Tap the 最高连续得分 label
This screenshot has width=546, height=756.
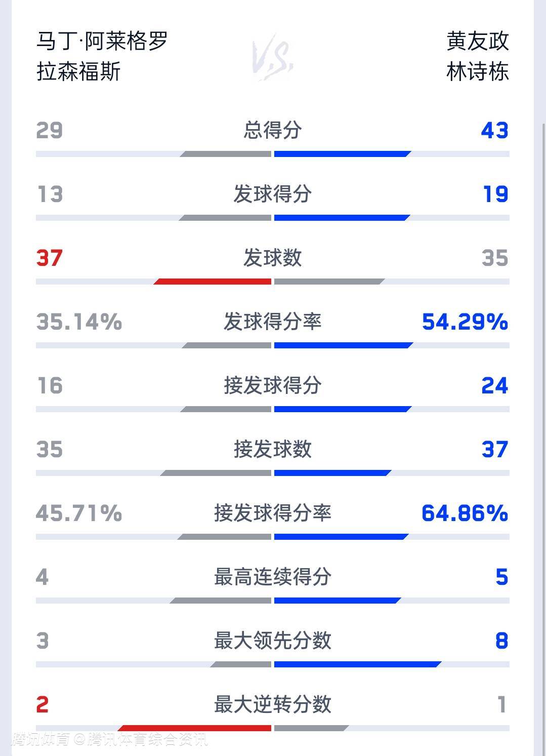click(273, 577)
